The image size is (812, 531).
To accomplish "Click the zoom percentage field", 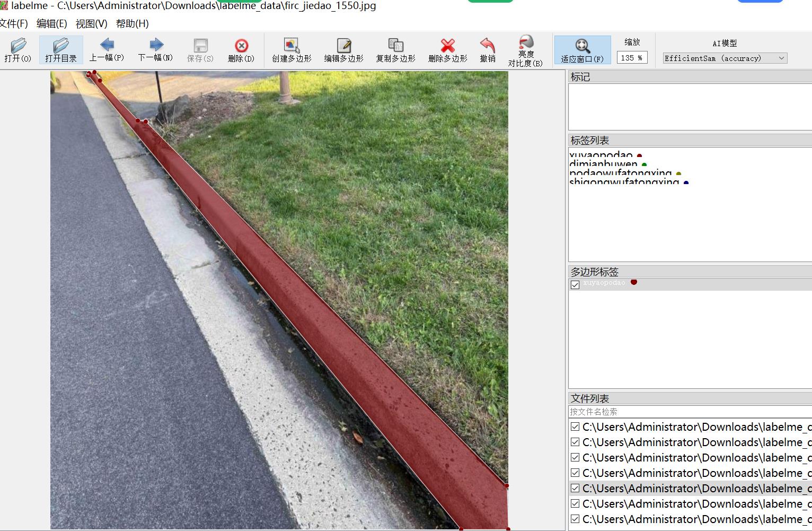I will [632, 58].
